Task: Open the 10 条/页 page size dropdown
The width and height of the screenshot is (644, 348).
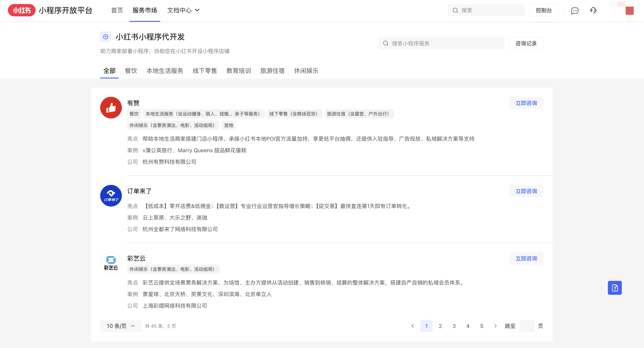Action: pos(121,326)
